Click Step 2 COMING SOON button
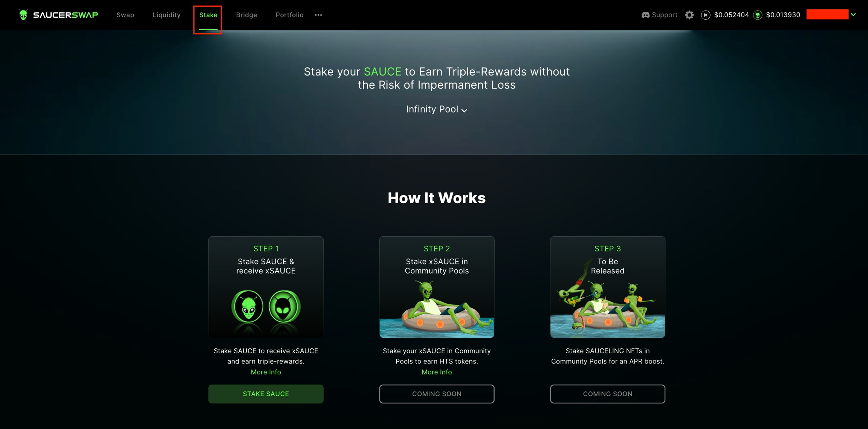 tap(437, 394)
